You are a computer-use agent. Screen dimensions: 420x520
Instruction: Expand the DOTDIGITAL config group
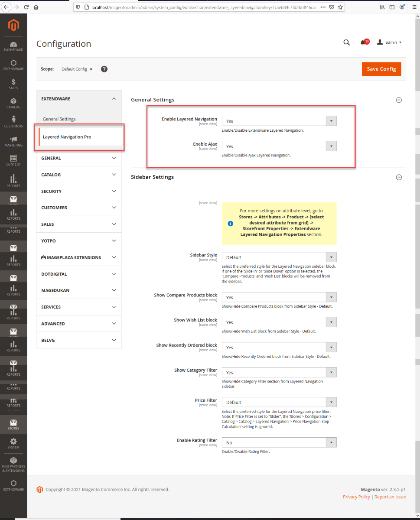(x=79, y=274)
